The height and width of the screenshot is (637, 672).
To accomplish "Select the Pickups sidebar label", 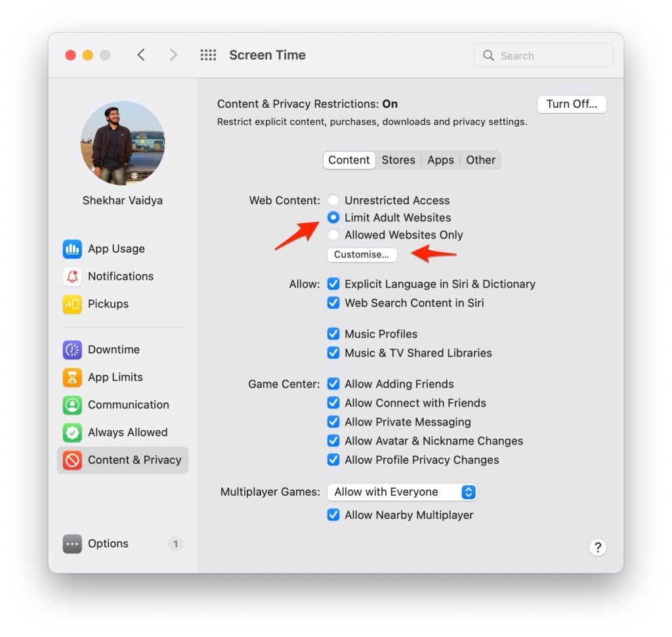I will 108,304.
